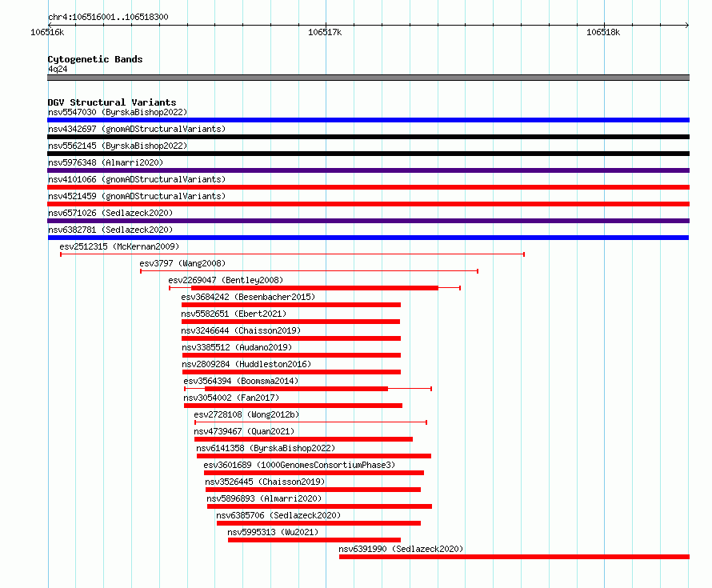Screen dimensions: 712x588
Task: Select nsv3526445 (Chaisson2019) label
Action: (265, 482)
